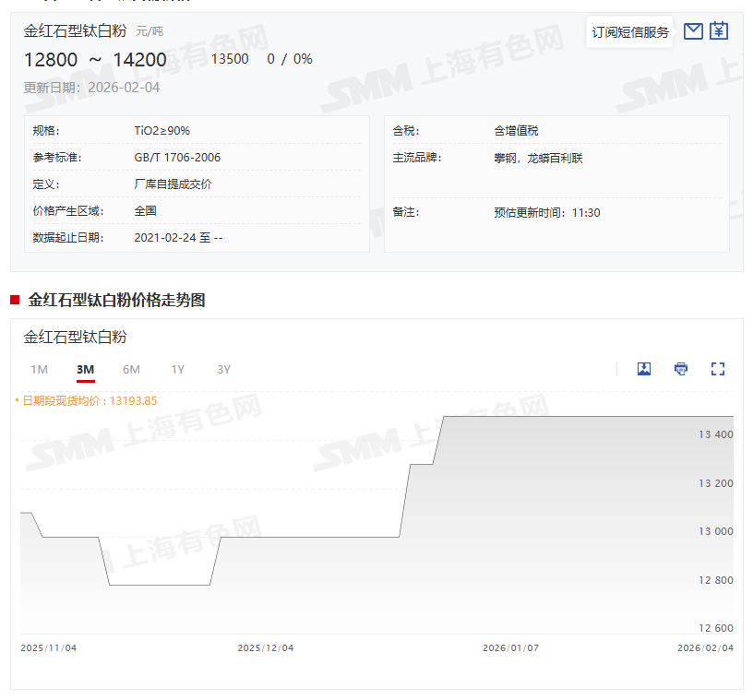
Task: Expand the chart to fullscreen
Action: coord(718,369)
